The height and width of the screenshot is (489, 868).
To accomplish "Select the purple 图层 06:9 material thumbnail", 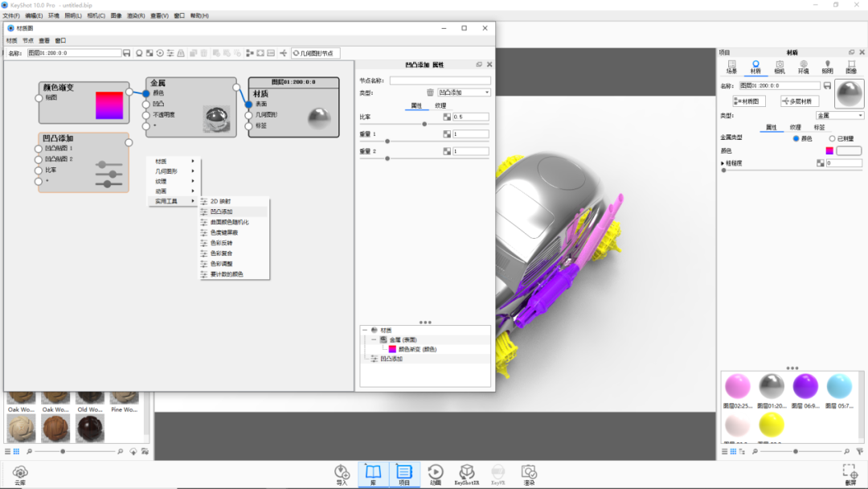I will point(805,387).
